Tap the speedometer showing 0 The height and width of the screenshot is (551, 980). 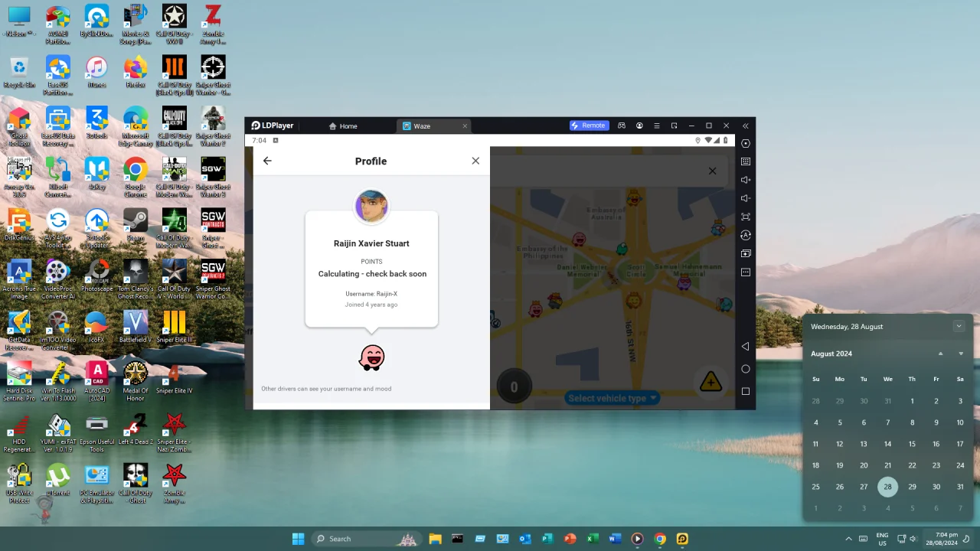pos(514,387)
